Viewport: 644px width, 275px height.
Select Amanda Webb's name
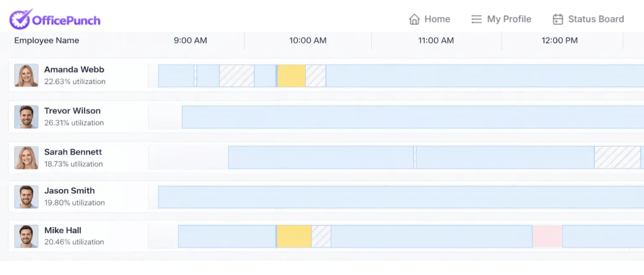pyautogui.click(x=74, y=70)
